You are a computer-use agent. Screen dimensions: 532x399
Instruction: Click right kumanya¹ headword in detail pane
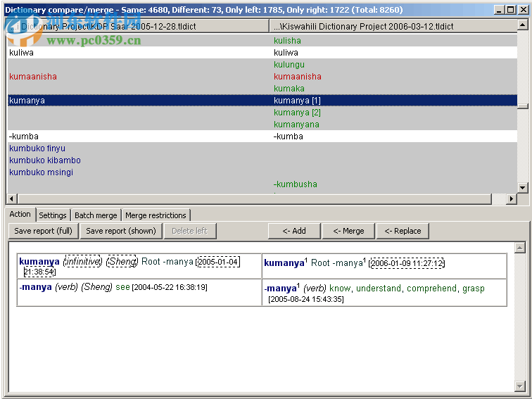coord(286,262)
